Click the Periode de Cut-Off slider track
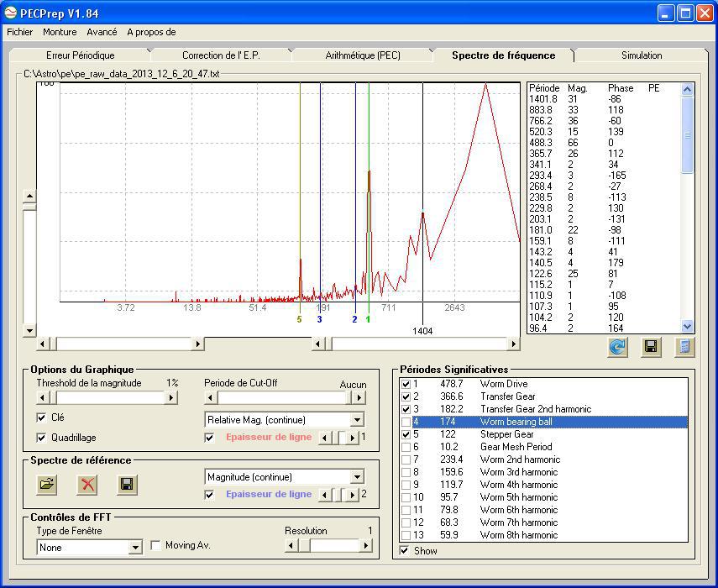 (285, 397)
